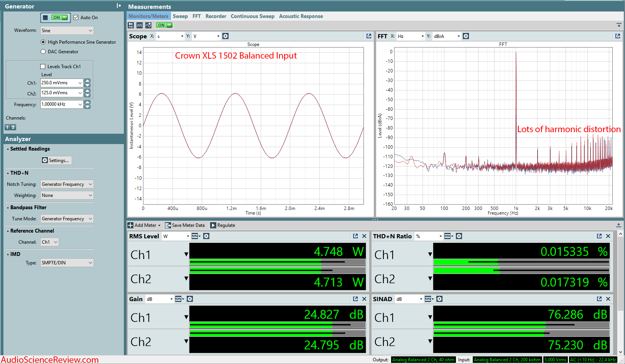Increase Ch1 level with up stepper

(x=87, y=81)
